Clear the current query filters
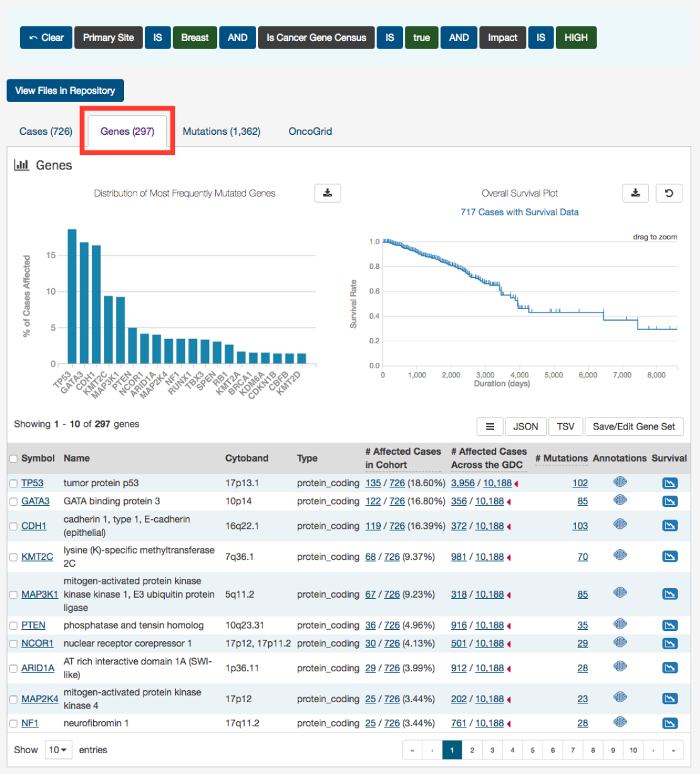 pos(46,38)
